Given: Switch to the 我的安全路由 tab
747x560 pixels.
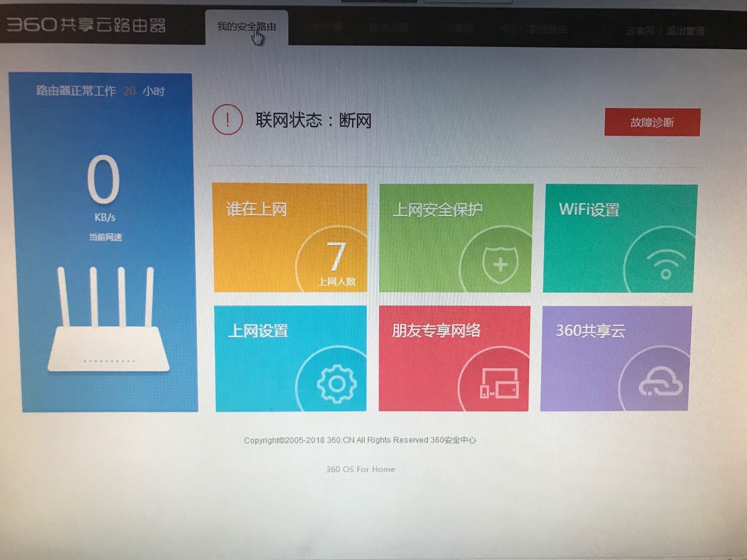Looking at the screenshot, I should 246,27.
